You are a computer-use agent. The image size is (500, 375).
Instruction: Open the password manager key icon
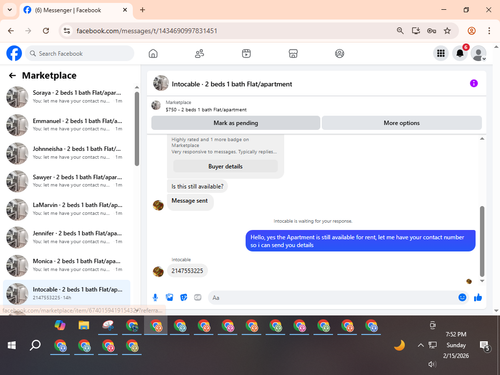[x=431, y=31]
